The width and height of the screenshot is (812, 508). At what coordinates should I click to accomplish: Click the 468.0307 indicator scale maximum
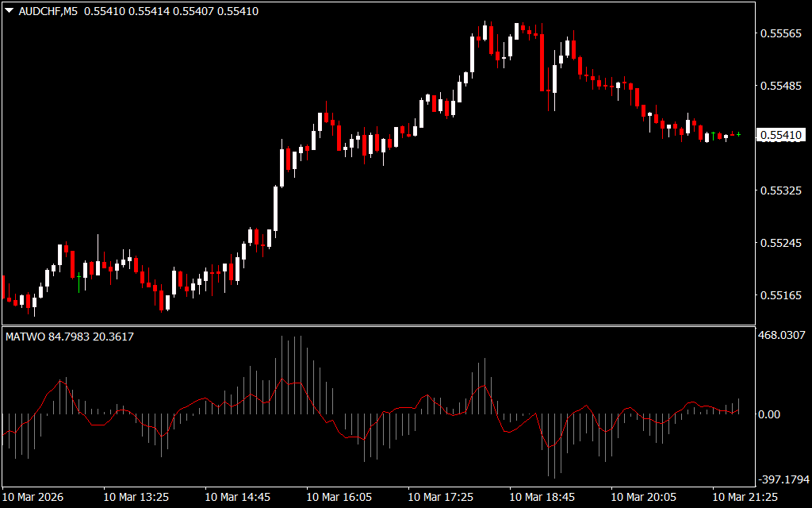(783, 337)
